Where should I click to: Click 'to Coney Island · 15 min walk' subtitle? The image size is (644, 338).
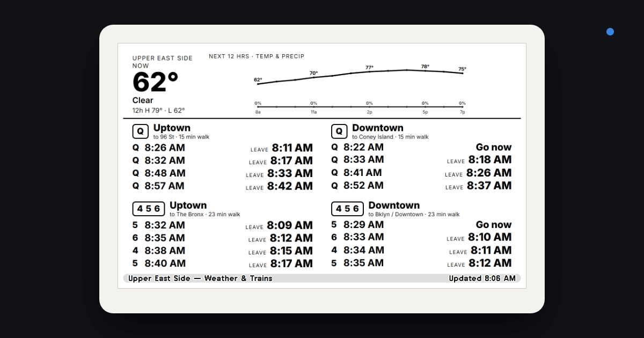[x=390, y=137]
